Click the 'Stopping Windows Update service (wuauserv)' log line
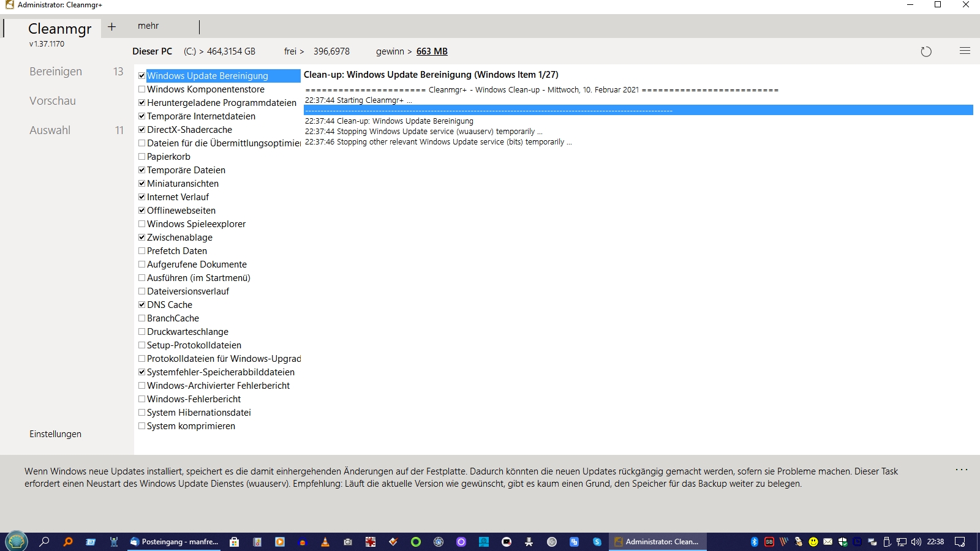The width and height of the screenshot is (980, 551). 424,132
